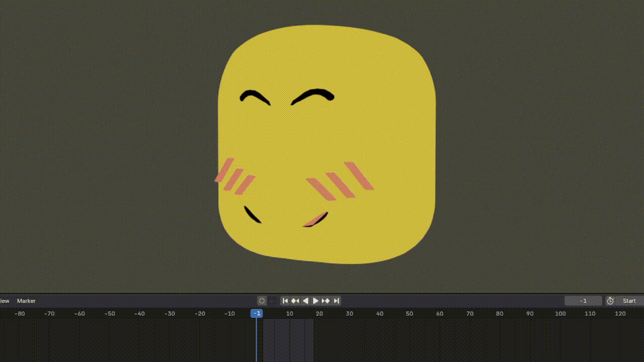Click the blue playhead at frame -1
Screen dimensions: 644x362
257,313
